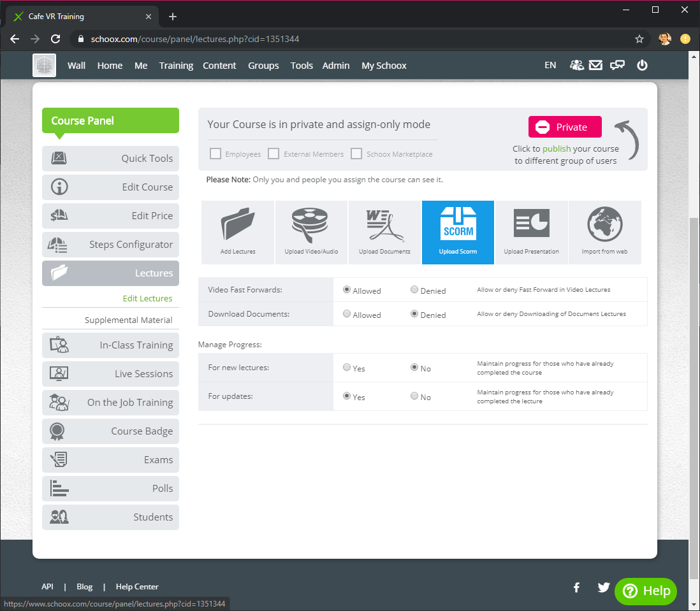Check the Employees checkbox
Image resolution: width=700 pixels, height=611 pixels.
tap(215, 154)
